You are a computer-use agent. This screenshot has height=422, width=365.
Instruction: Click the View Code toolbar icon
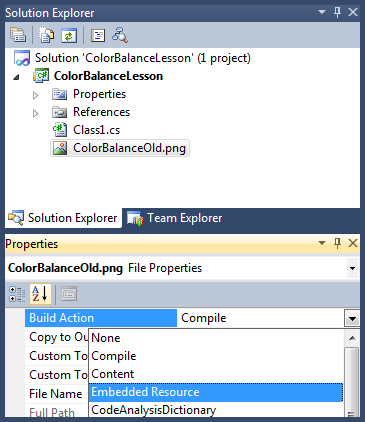tap(98, 35)
